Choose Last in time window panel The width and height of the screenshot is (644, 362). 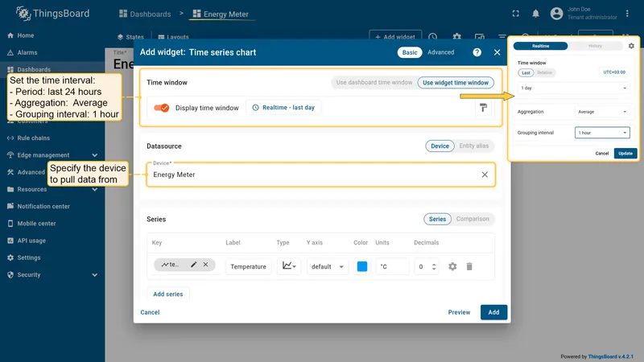tap(526, 72)
